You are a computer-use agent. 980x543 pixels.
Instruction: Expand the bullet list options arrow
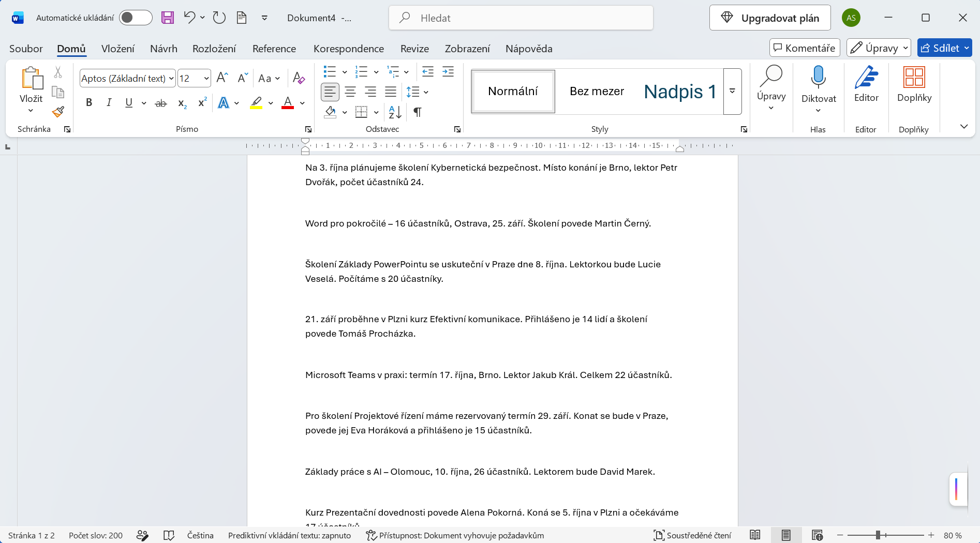tap(345, 72)
